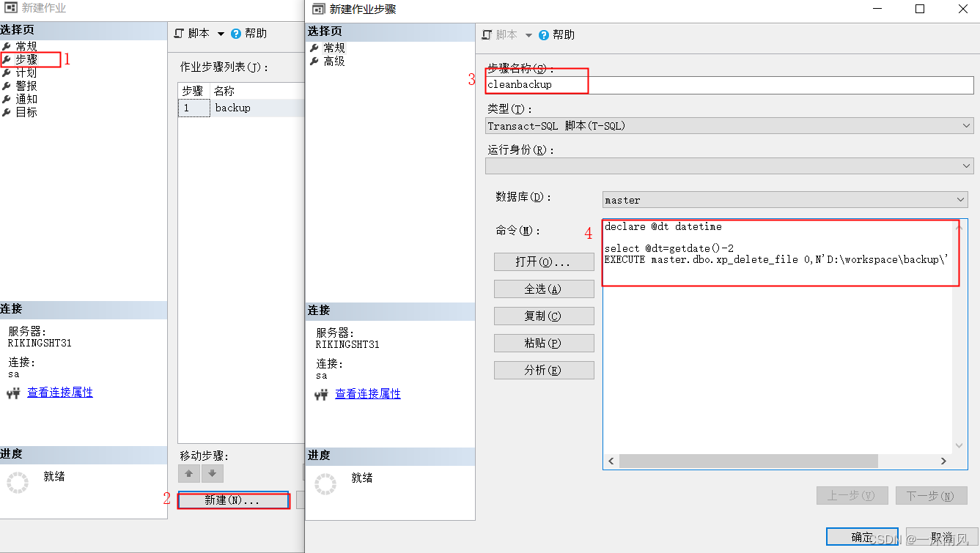Click 名称 column header in step list
This screenshot has width=980, height=553.
(x=257, y=91)
